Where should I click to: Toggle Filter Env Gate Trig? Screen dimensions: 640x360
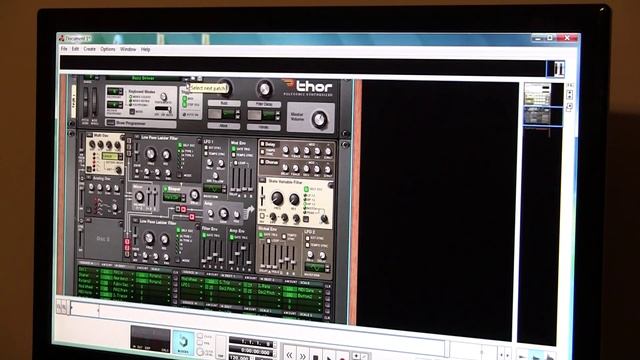[204, 235]
